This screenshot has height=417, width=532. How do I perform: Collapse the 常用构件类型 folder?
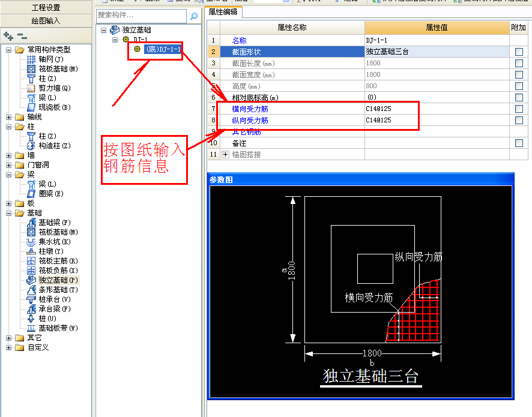9,50
